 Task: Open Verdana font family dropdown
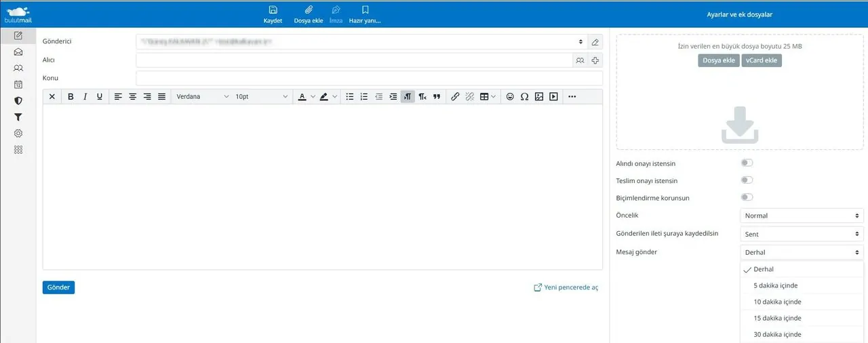(202, 97)
